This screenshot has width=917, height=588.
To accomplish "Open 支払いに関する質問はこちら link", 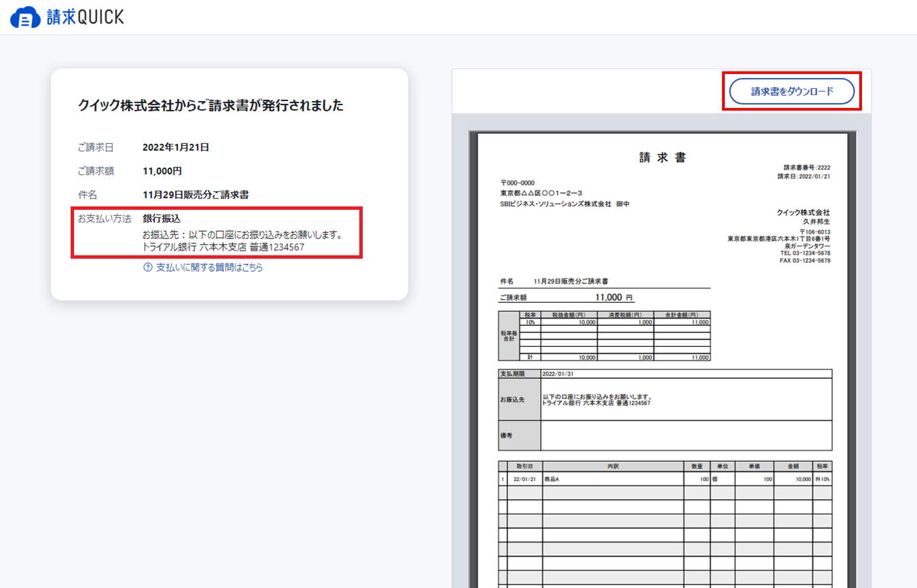I will pos(209,268).
